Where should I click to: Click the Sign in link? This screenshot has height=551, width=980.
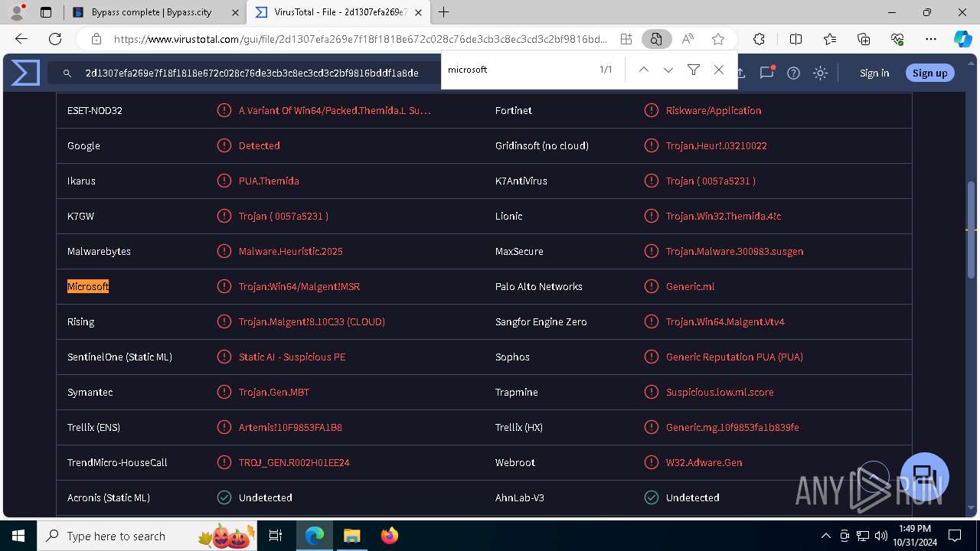pyautogui.click(x=874, y=73)
